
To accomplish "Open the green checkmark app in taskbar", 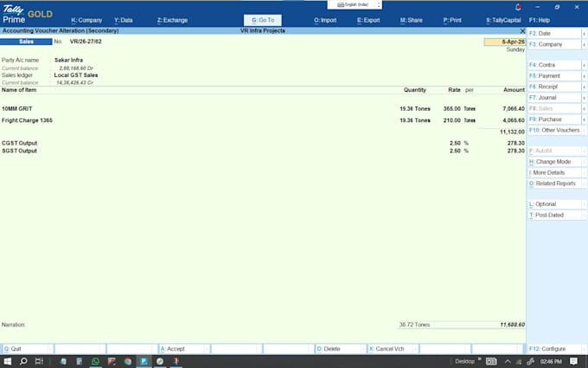I will pos(160,361).
